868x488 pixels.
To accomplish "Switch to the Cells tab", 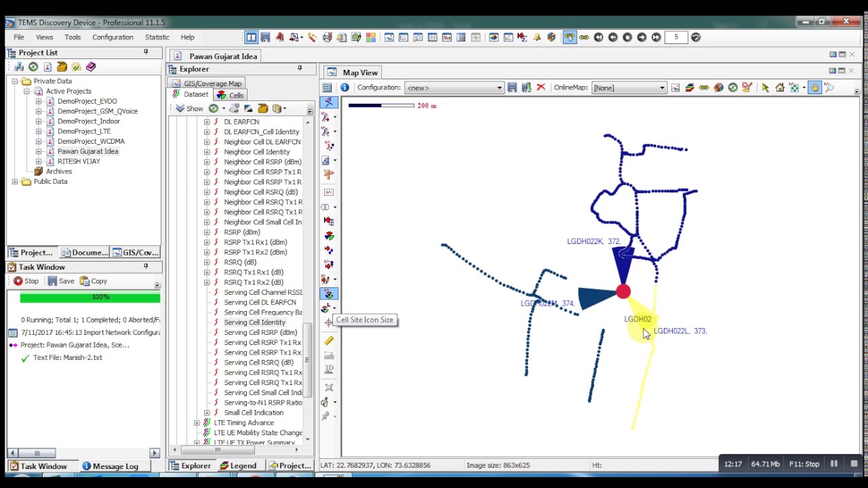I will (230, 95).
